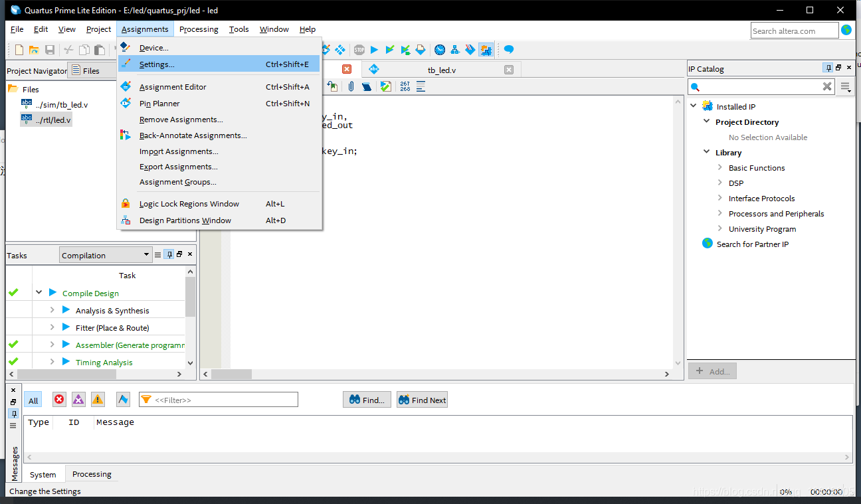The height and width of the screenshot is (504, 861).
Task: Click the blue speech bubble toolbar icon
Action: pos(509,50)
